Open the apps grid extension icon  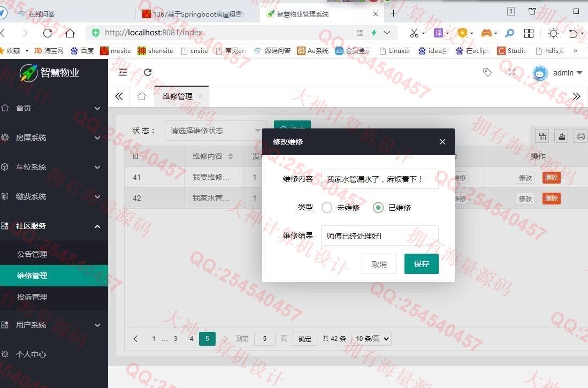[x=529, y=33]
